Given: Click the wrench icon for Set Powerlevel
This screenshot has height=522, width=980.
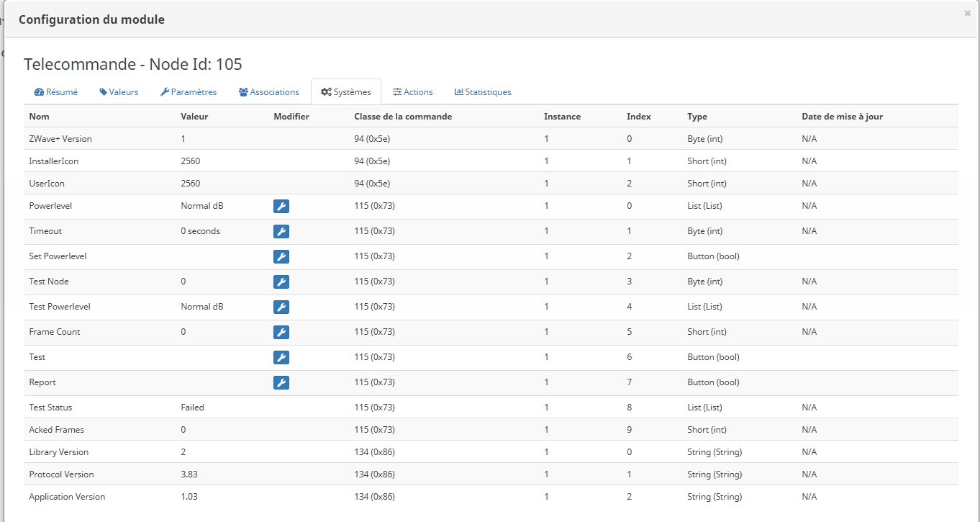Looking at the screenshot, I should [x=281, y=257].
